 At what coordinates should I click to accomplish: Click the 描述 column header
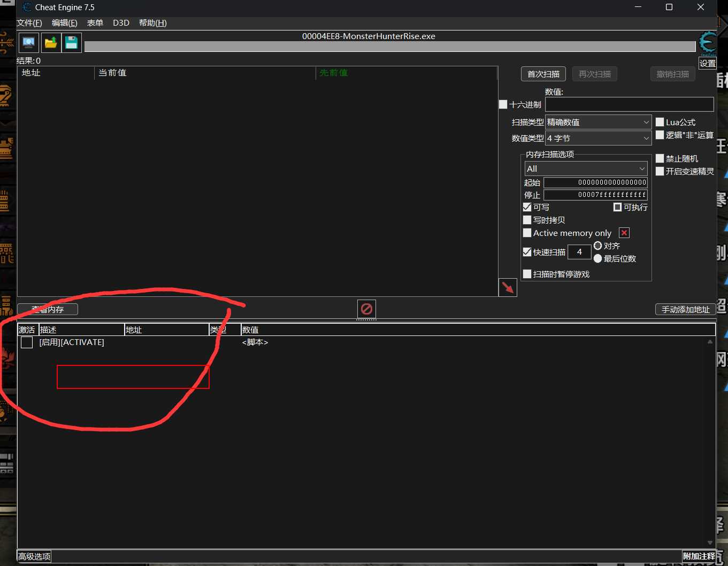(82, 330)
